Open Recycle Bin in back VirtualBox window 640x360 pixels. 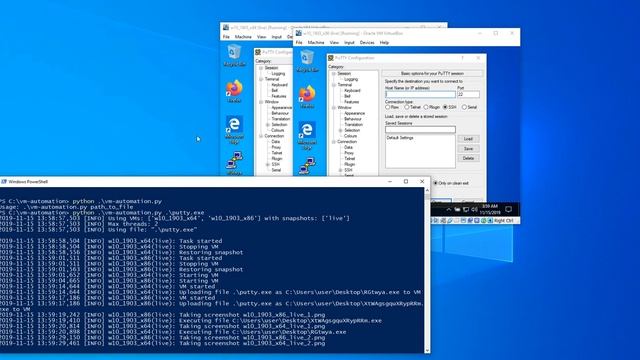click(234, 55)
